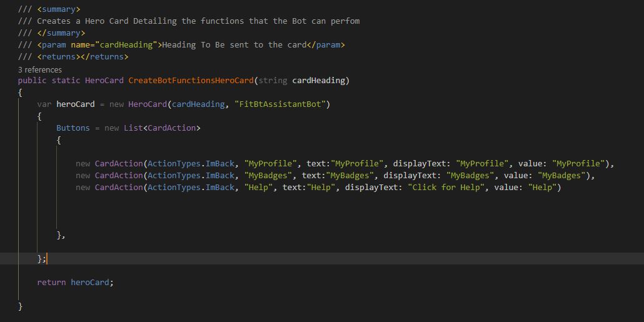The width and height of the screenshot is (644, 322).
Task: Place cursor after the '};' closing line
Action: pos(47,259)
